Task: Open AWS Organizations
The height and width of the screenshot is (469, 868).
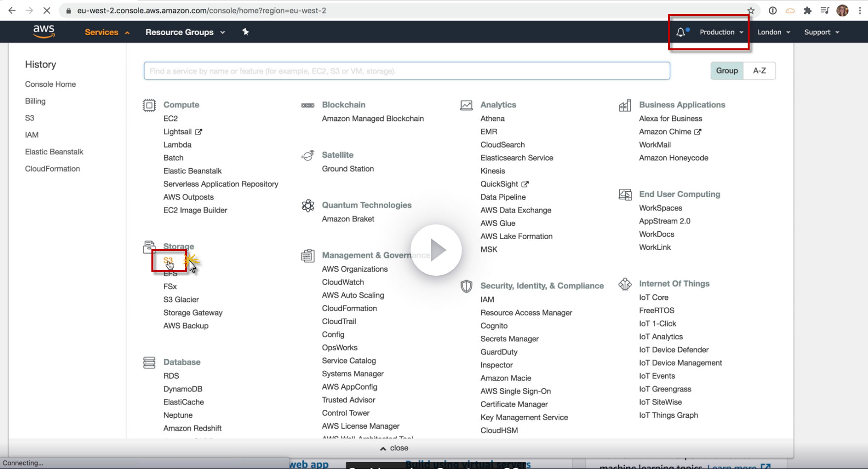Action: point(355,269)
